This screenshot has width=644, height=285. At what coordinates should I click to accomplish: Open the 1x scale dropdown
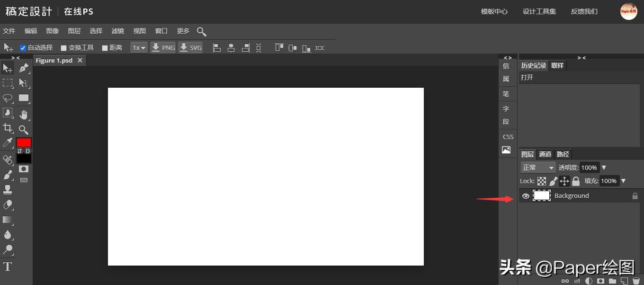point(139,47)
